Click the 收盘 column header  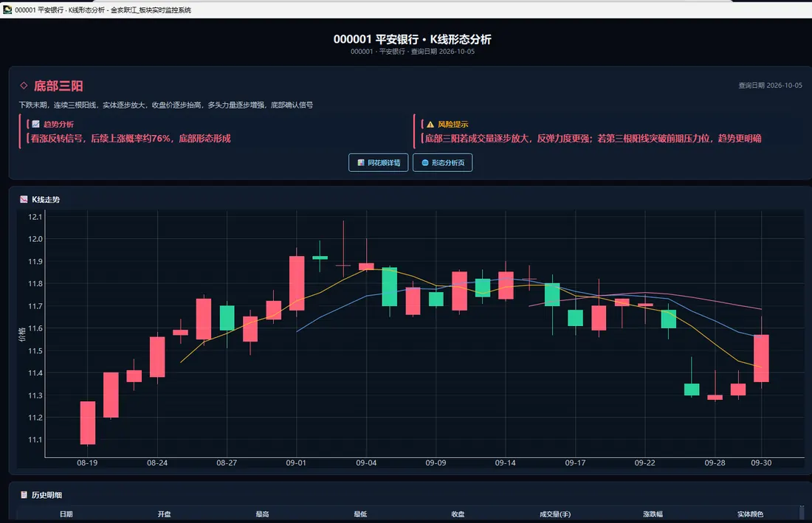(458, 514)
